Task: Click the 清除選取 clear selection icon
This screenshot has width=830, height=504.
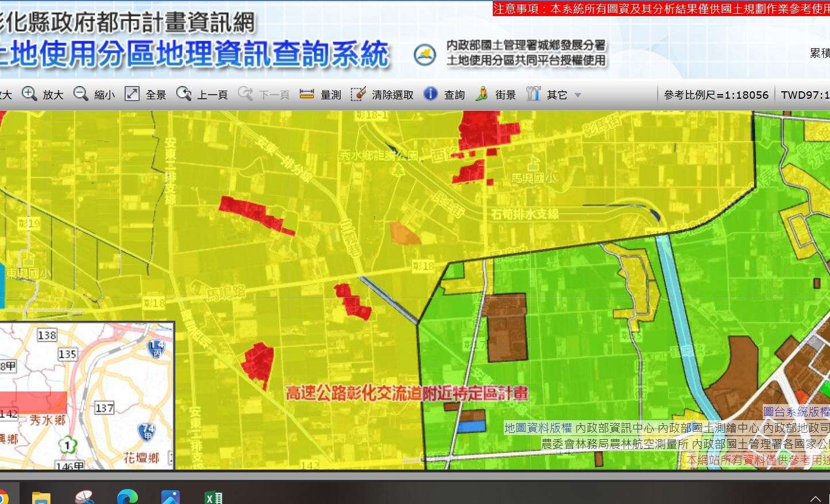Action: click(358, 94)
